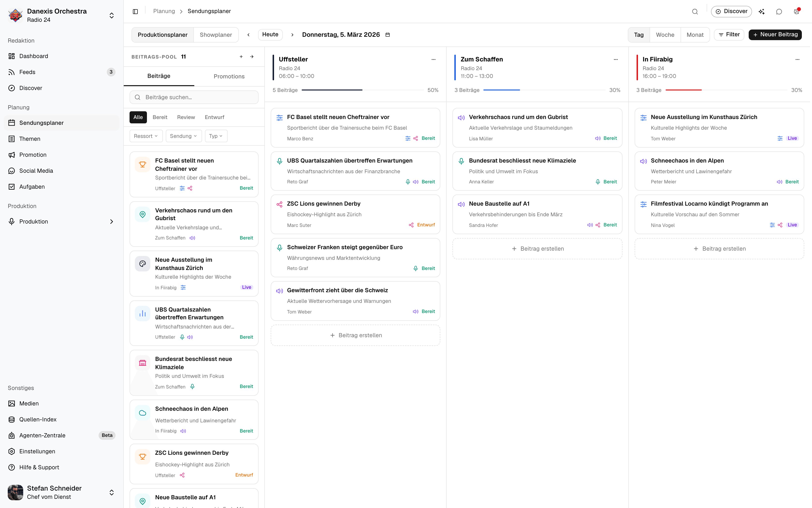Click trophy icon on ZSC Lions pool card
The height and width of the screenshot is (508, 812).
(x=143, y=457)
